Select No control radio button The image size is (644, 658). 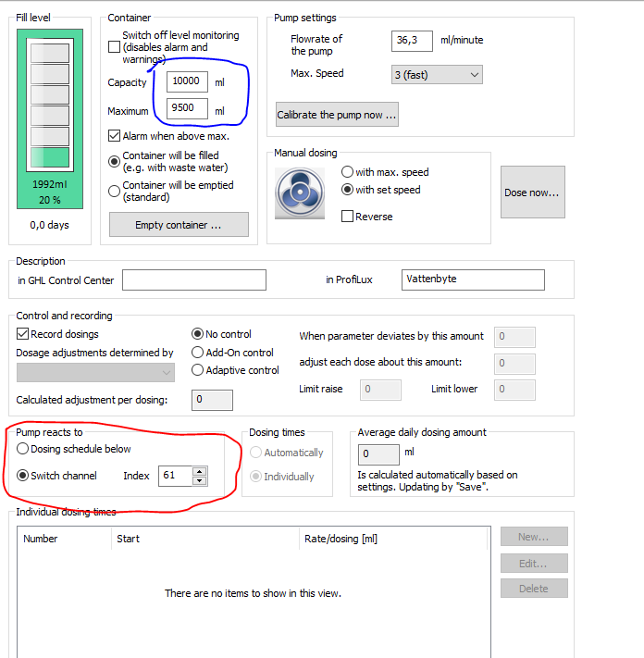[197, 333]
